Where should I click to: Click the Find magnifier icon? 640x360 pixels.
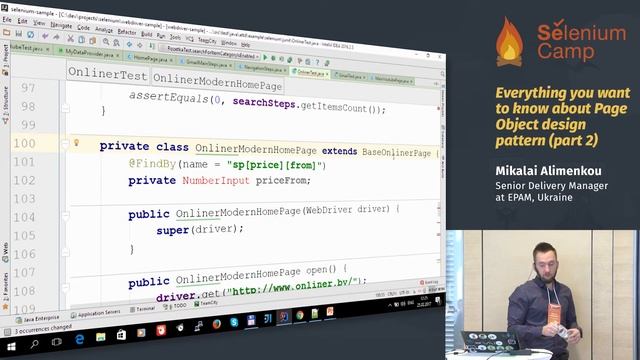(106, 42)
